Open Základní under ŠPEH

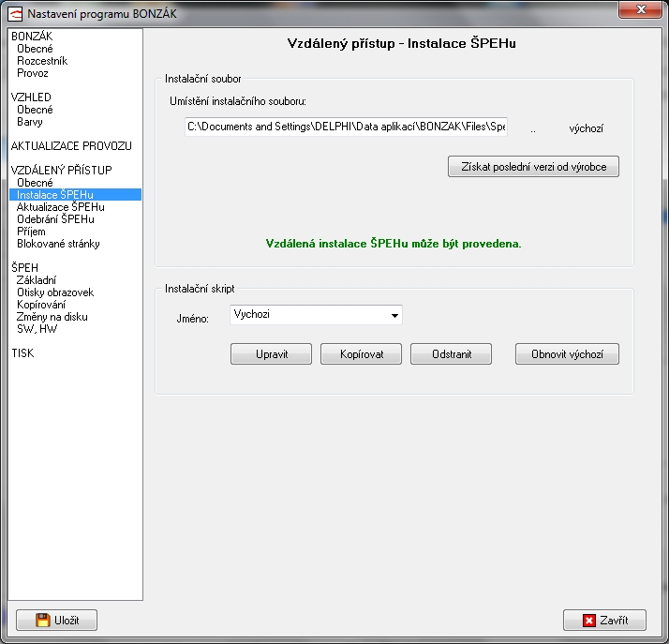pos(37,280)
